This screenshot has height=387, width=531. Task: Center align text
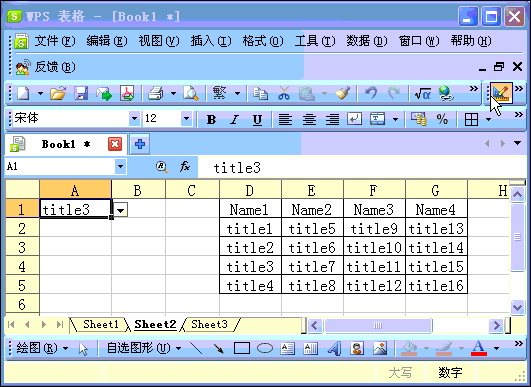click(309, 119)
